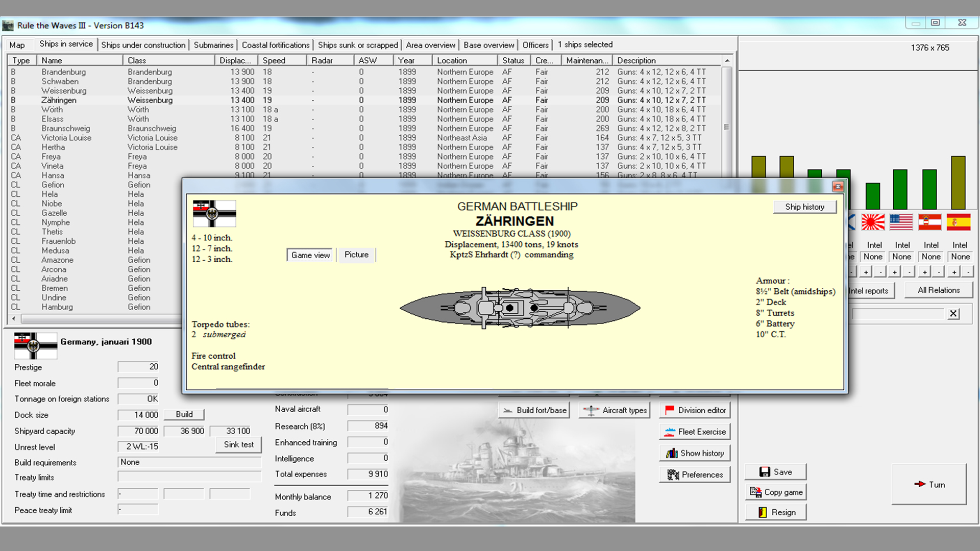
Task: Click the Prestige value field showing 20
Action: [138, 367]
